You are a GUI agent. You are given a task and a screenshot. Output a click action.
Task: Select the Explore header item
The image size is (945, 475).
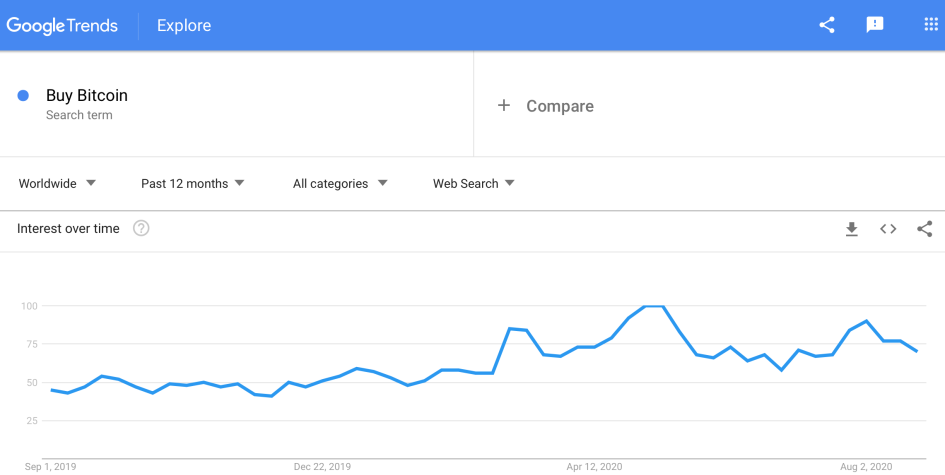coord(184,25)
